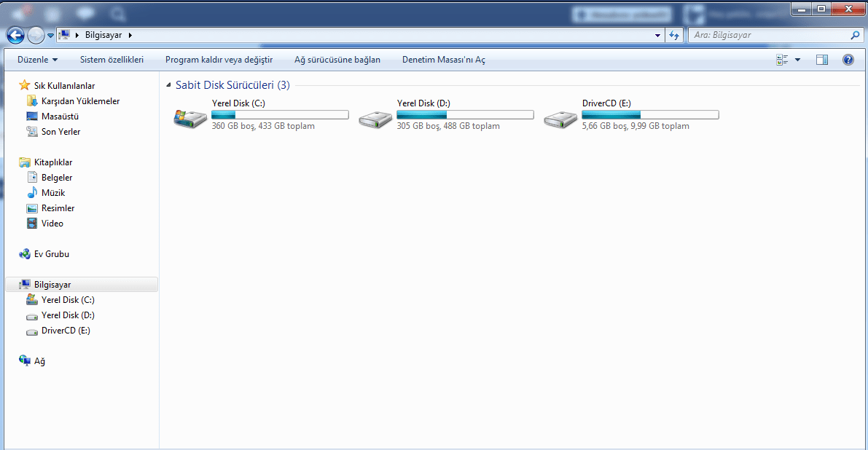868x450 pixels.
Task: Go back with the Back arrow button
Action: [15, 36]
